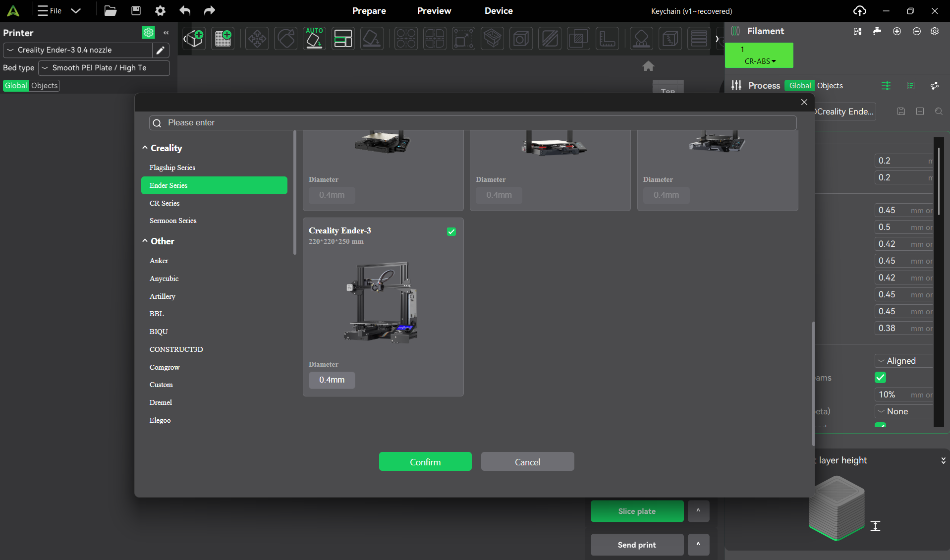Expand Send print options caret

[x=698, y=545]
